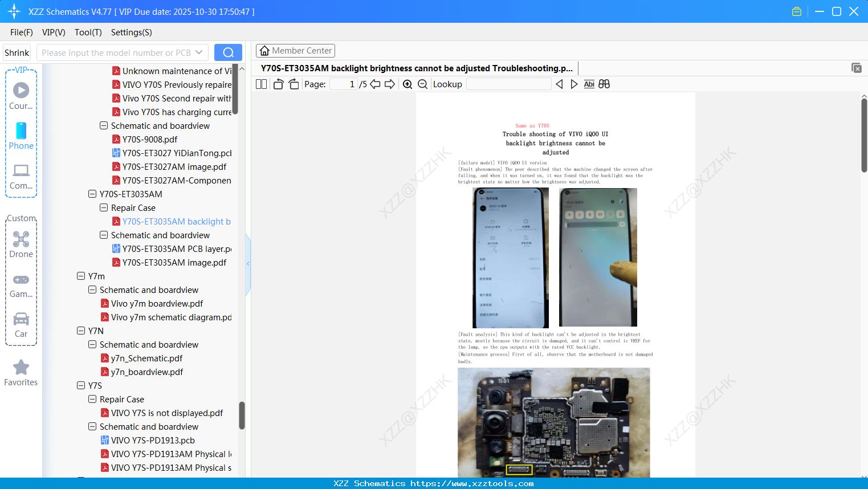Image resolution: width=868 pixels, height=489 pixels.
Task: Open the search binoculars tool
Action: [604, 84]
